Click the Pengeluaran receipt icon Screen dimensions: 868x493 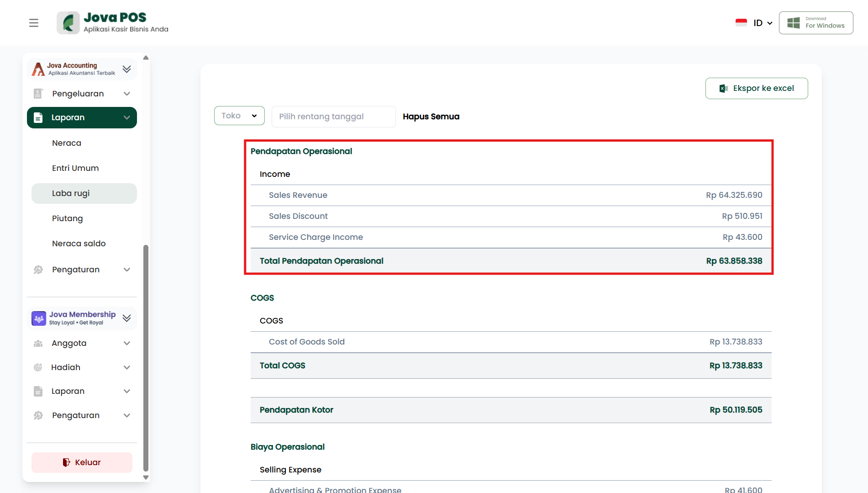pos(38,94)
